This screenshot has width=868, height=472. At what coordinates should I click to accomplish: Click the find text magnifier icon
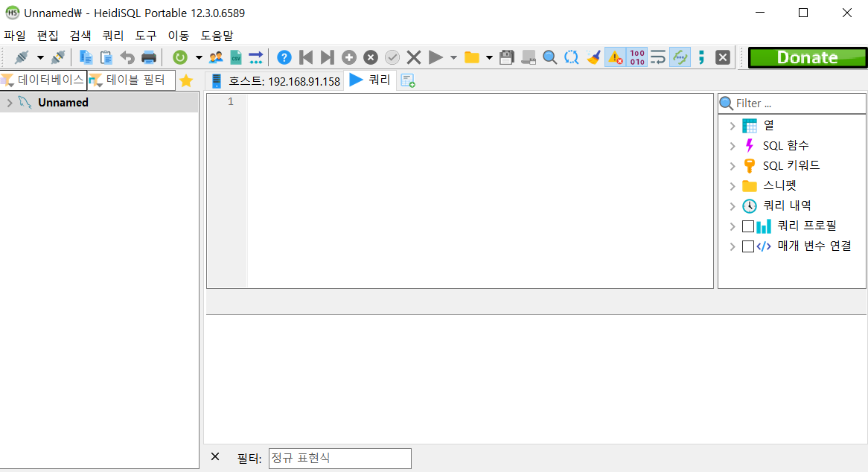click(549, 57)
